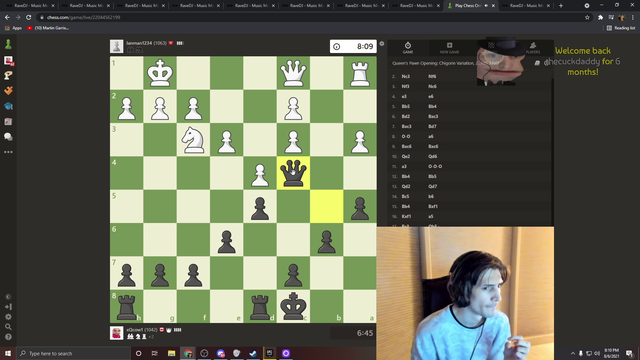Switch to the New Game tab
The image size is (640, 360).
(x=449, y=48)
